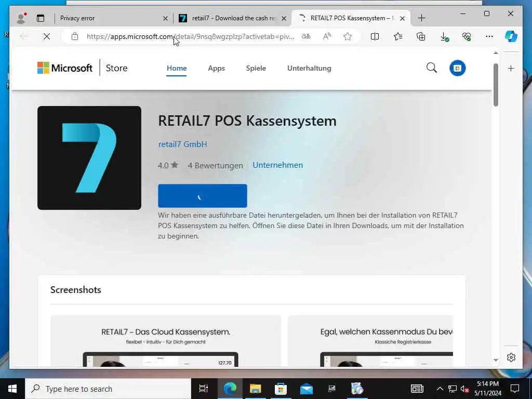Show hidden system tray icons
Image resolution: width=532 pixels, height=399 pixels.
pyautogui.click(x=440, y=389)
